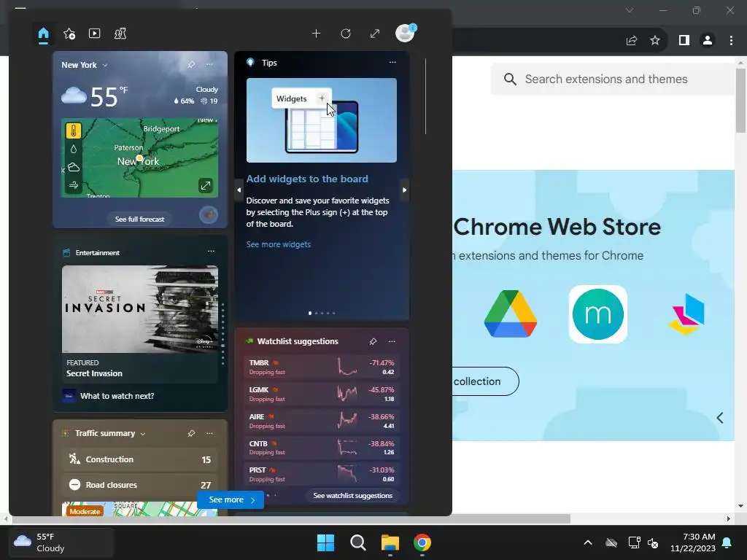Open Traffic summary more options
The width and height of the screenshot is (747, 560).
[x=209, y=433]
